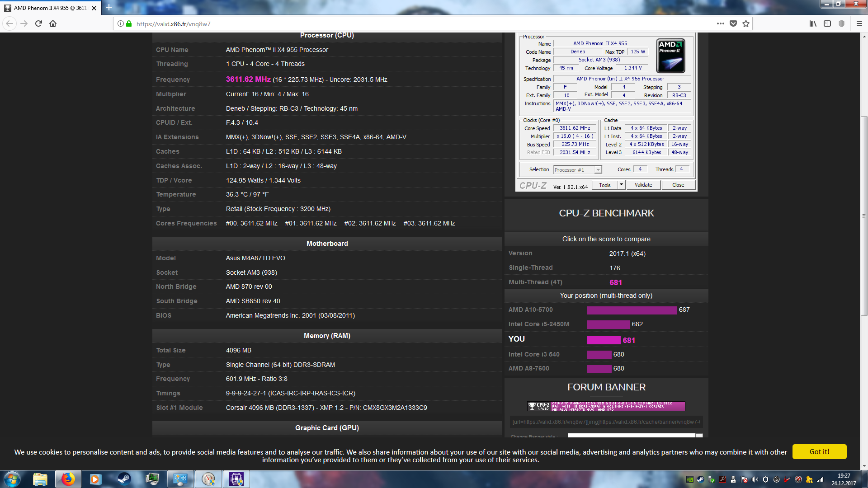Open the Firefox Library icon
Image resolution: width=868 pixels, height=488 pixels.
(813, 23)
